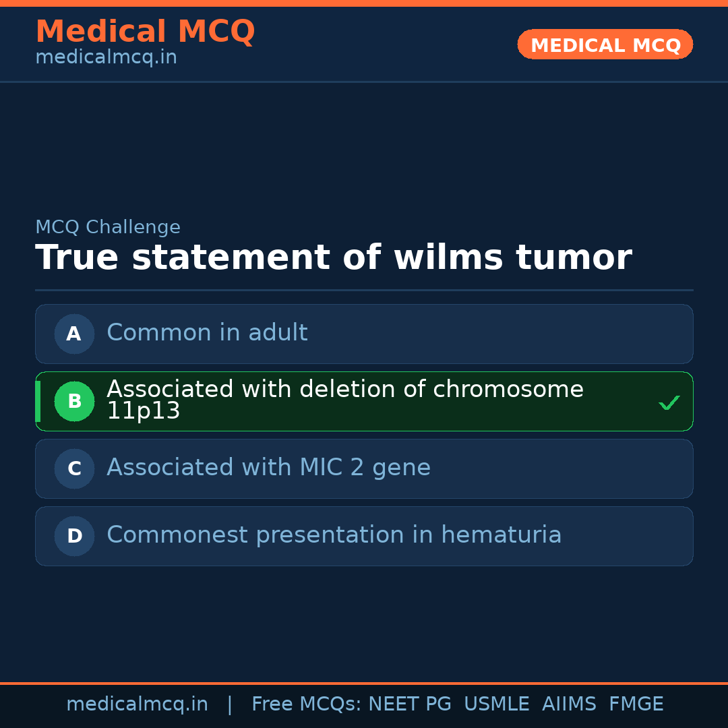Select the green letter B circle badge
This screenshot has height=728, width=728.
74,401
